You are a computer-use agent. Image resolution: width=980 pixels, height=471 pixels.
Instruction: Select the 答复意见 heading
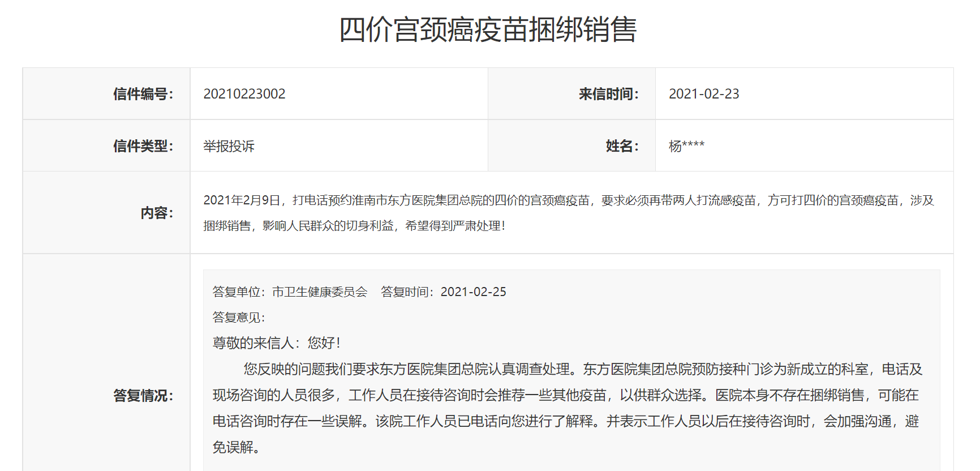pos(239,318)
